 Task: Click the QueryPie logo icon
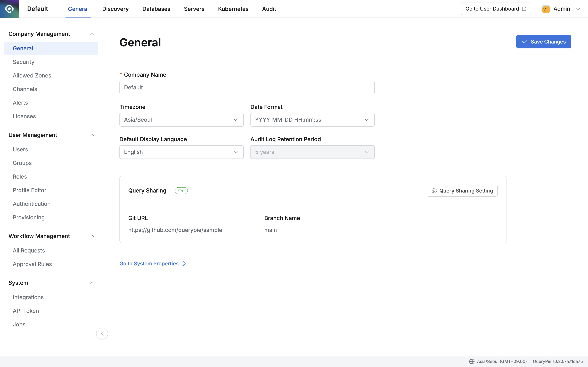9,9
